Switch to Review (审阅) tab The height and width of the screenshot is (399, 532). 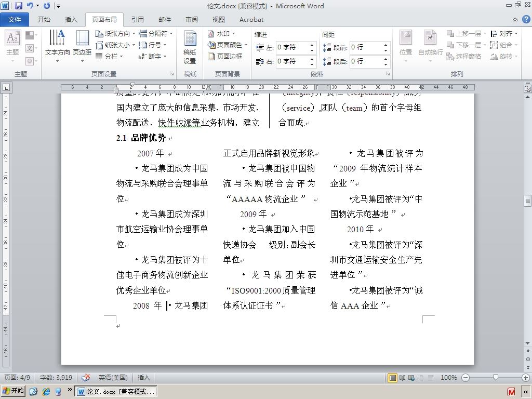pos(191,20)
